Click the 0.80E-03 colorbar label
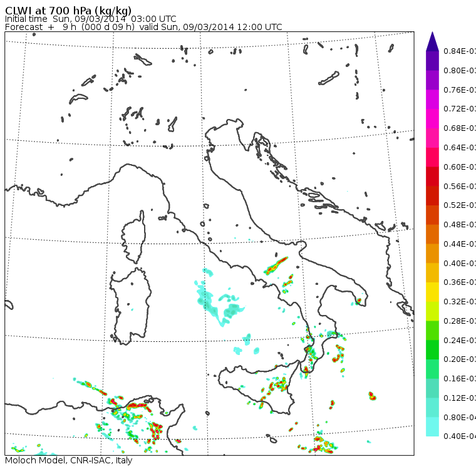 460,70
